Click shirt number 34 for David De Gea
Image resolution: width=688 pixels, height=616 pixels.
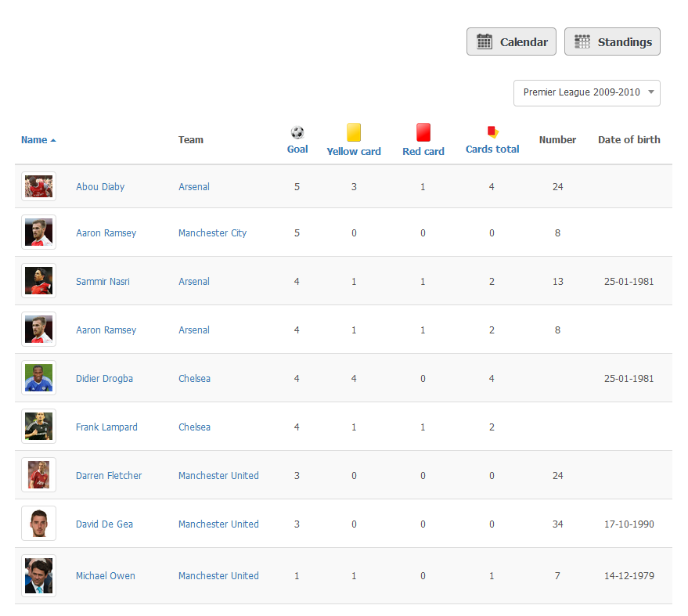click(558, 524)
